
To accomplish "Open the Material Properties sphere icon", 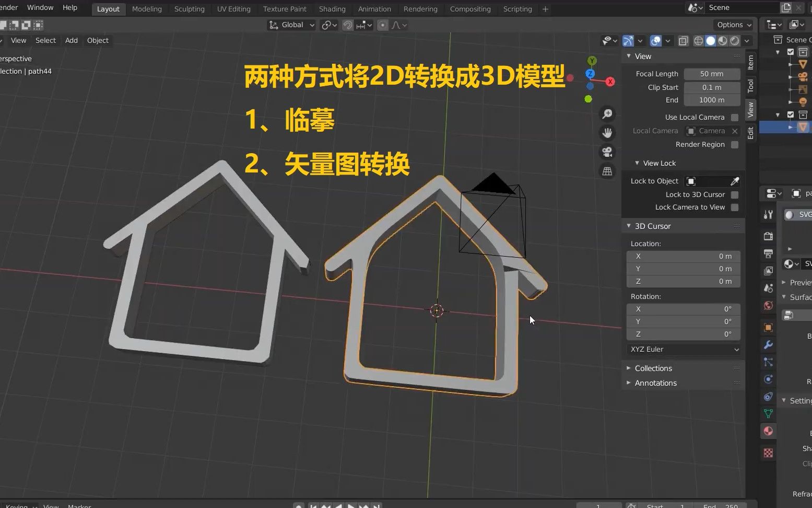I will pyautogui.click(x=768, y=431).
